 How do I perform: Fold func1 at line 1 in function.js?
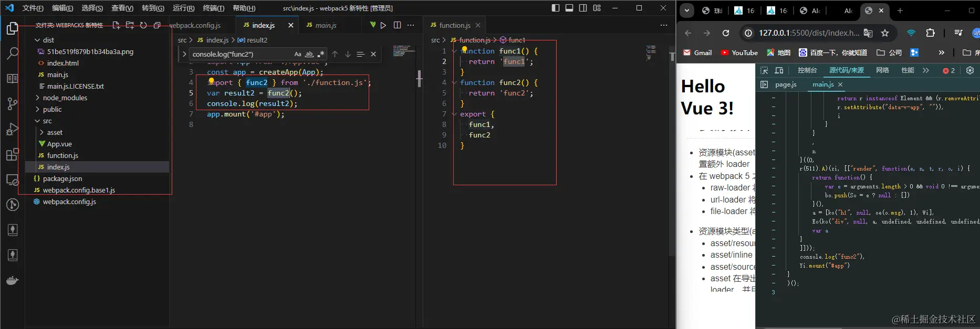tap(454, 51)
